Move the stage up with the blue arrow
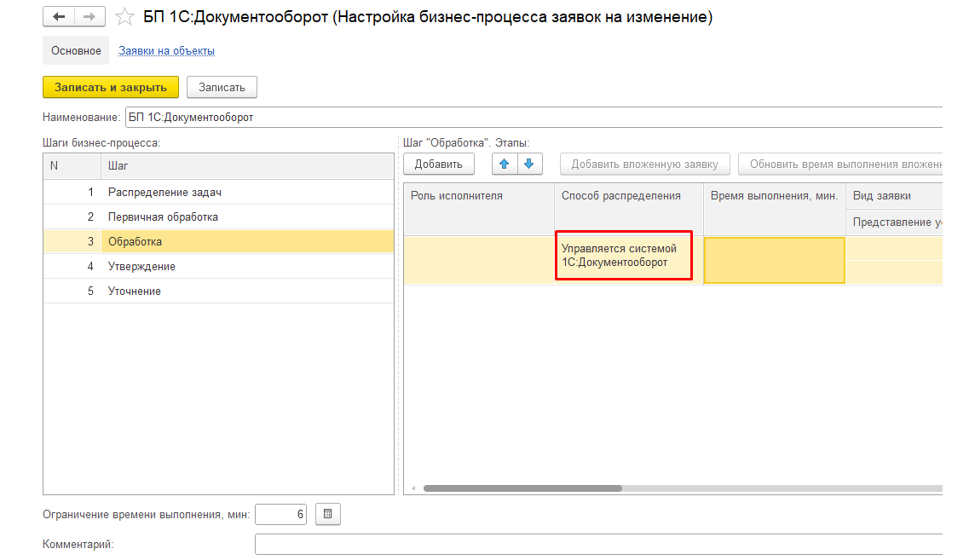The width and height of the screenshot is (975, 560). click(x=505, y=165)
